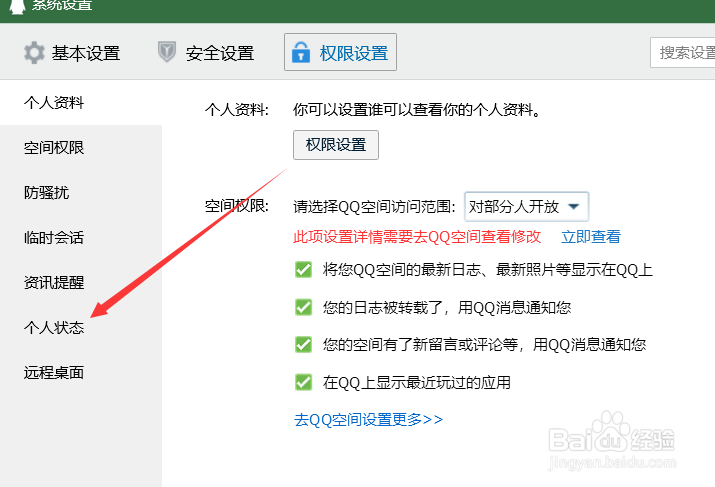The height and width of the screenshot is (487, 715).
Task: Click the 请选择QQ空间访问范围 label
Action: tap(374, 207)
